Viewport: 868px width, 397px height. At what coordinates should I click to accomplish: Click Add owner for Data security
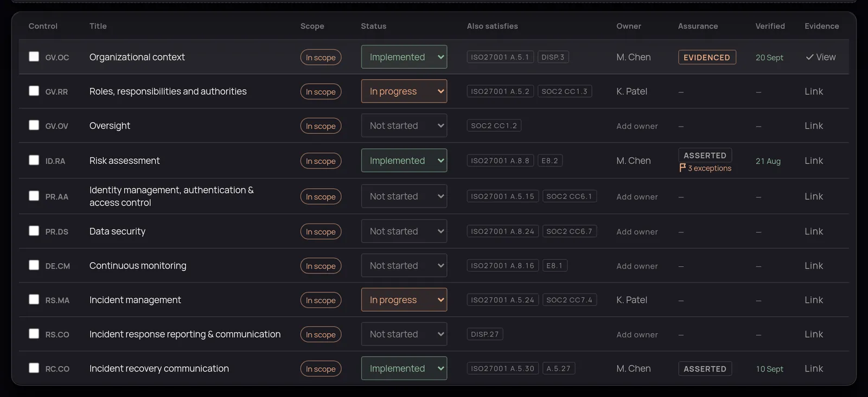637,232
